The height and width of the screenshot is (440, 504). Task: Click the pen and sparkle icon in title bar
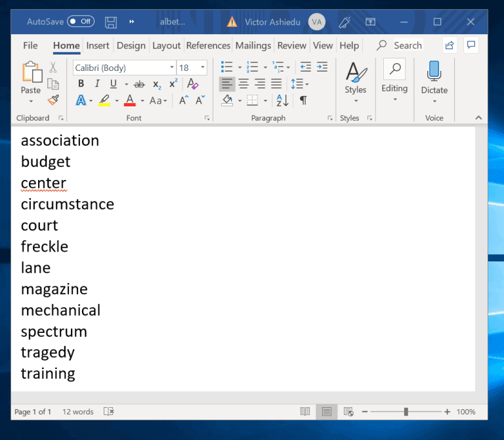click(x=345, y=22)
